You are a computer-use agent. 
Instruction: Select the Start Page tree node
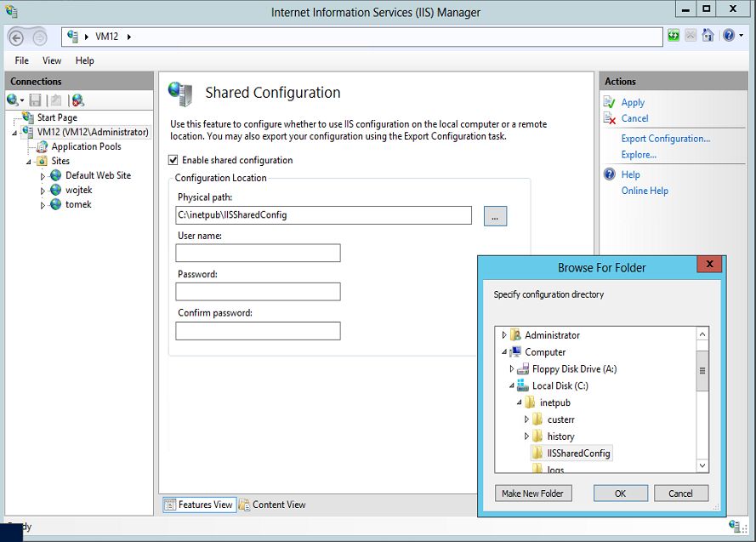coord(57,117)
